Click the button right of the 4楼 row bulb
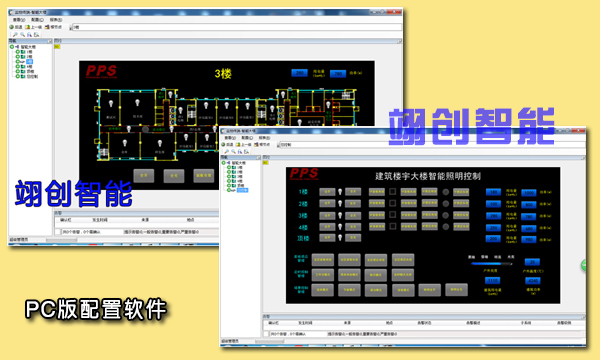 click(x=353, y=226)
